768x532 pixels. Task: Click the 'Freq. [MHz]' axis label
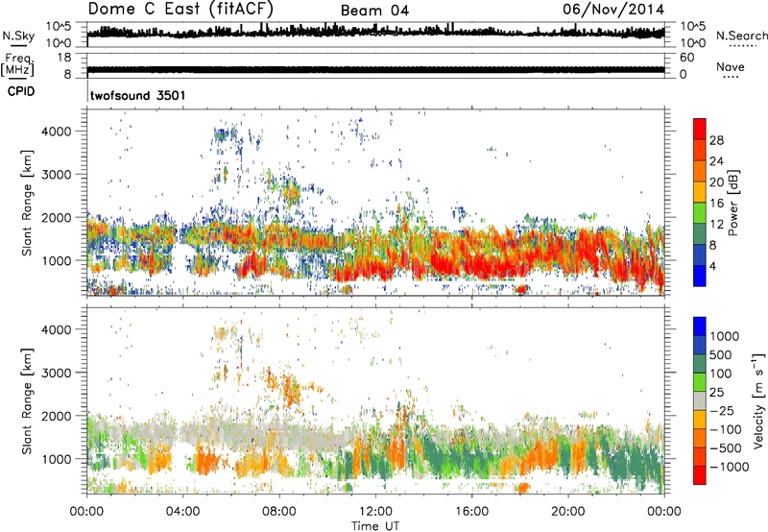17,65
